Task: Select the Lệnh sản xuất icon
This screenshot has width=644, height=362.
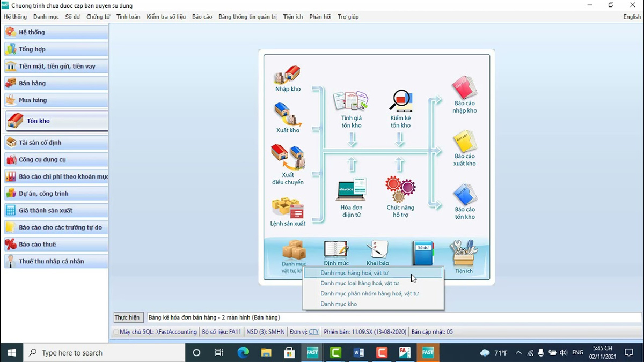Action: tap(288, 208)
